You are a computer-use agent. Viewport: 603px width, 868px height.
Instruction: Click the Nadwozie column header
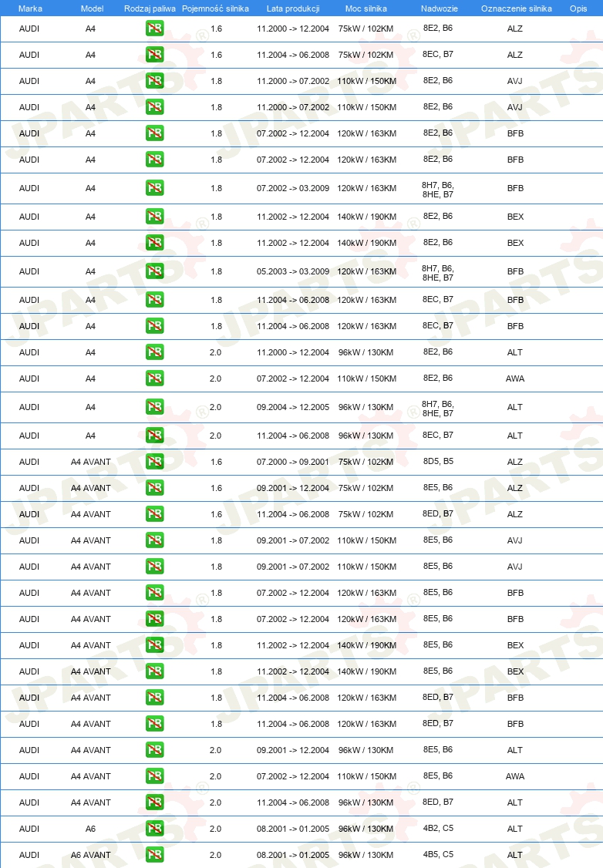pyautogui.click(x=439, y=8)
